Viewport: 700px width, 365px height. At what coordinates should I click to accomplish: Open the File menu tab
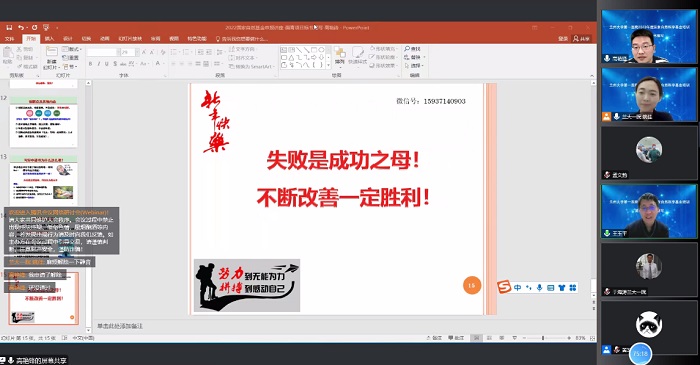pyautogui.click(x=9, y=39)
